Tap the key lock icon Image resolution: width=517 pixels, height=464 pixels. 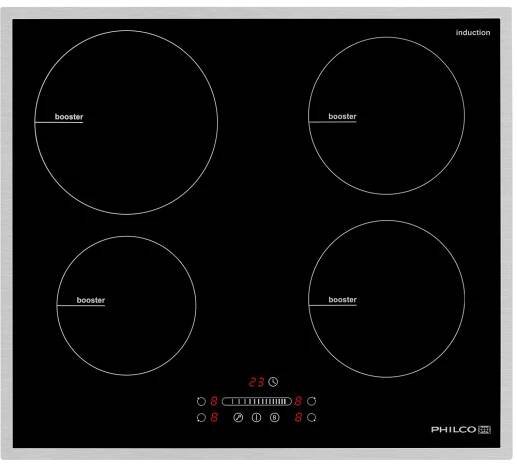tap(238, 417)
